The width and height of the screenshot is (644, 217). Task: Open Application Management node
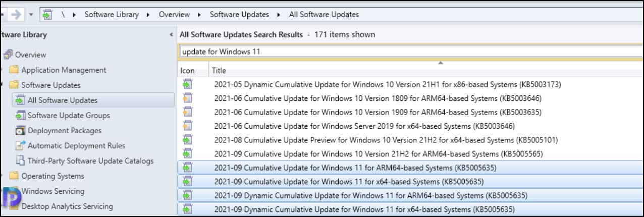[x=64, y=70]
